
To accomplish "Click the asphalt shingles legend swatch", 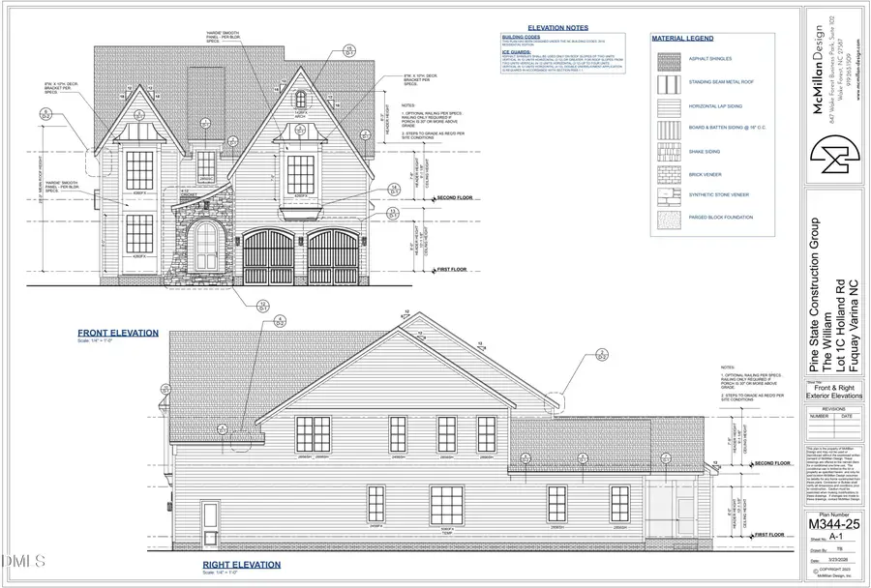I will pos(669,62).
